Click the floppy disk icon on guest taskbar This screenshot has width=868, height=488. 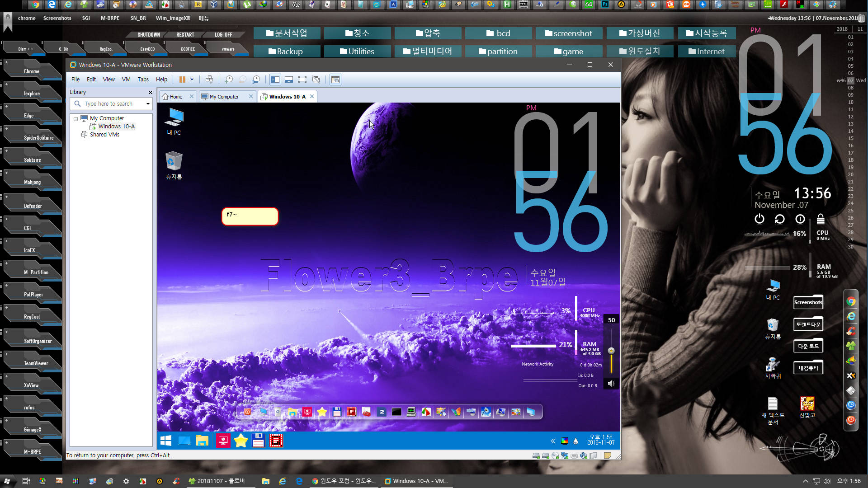coord(258,441)
